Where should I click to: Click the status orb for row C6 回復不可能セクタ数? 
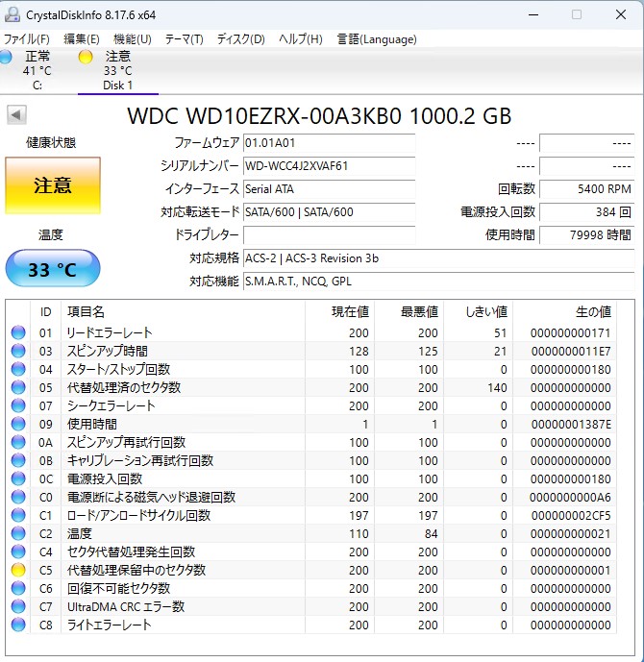coord(18,588)
